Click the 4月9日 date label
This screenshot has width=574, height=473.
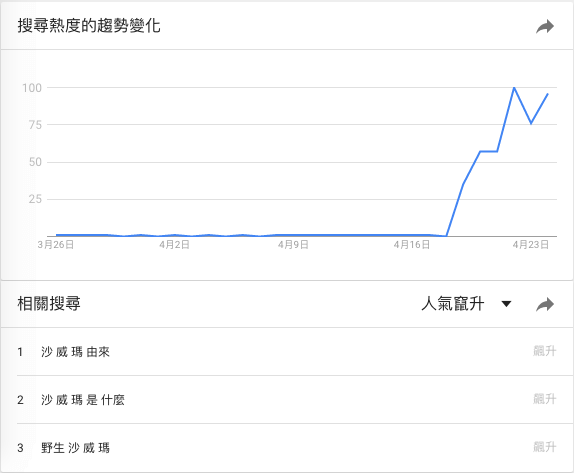[293, 245]
